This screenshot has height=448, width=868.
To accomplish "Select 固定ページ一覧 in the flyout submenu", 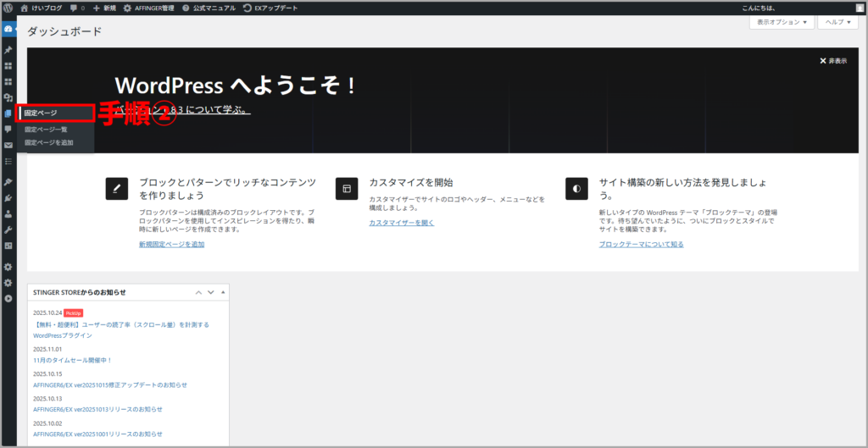I will [x=46, y=130].
